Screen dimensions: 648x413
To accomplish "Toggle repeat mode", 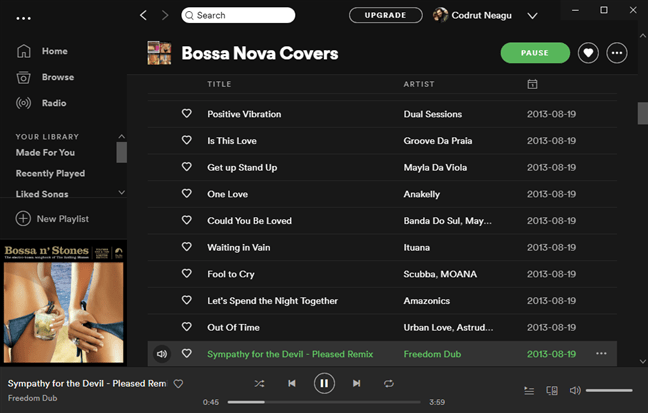I will [388, 384].
